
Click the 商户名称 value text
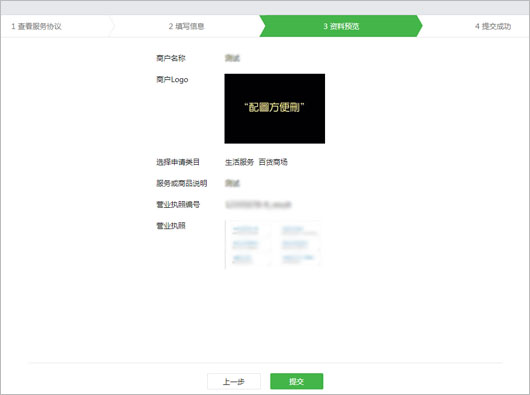pos(232,58)
